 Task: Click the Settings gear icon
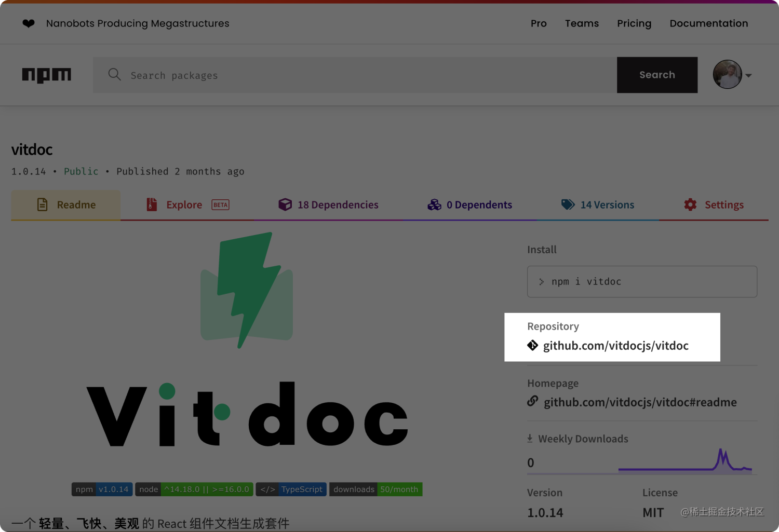click(x=690, y=204)
